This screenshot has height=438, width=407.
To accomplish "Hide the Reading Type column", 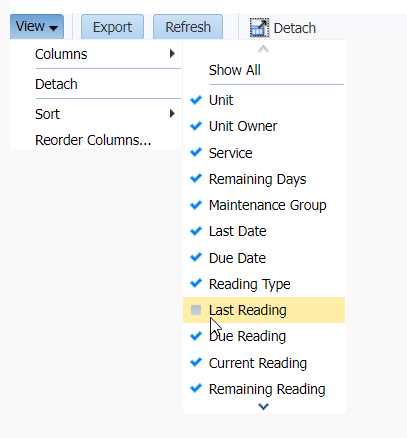I will tap(264, 284).
